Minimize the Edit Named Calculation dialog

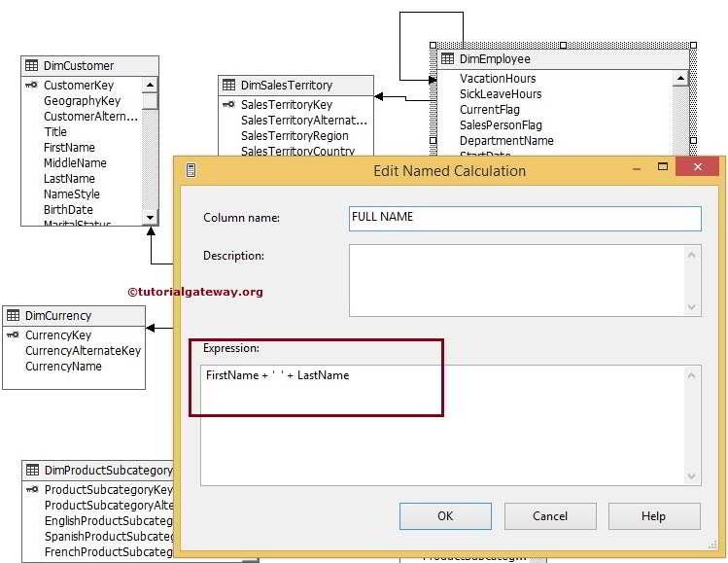pyautogui.click(x=637, y=168)
